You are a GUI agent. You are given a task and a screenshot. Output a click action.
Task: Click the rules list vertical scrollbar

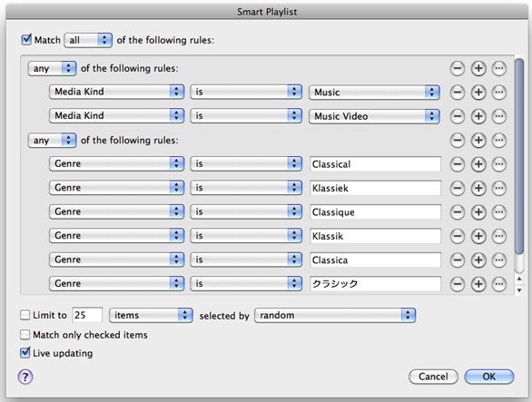[518, 156]
